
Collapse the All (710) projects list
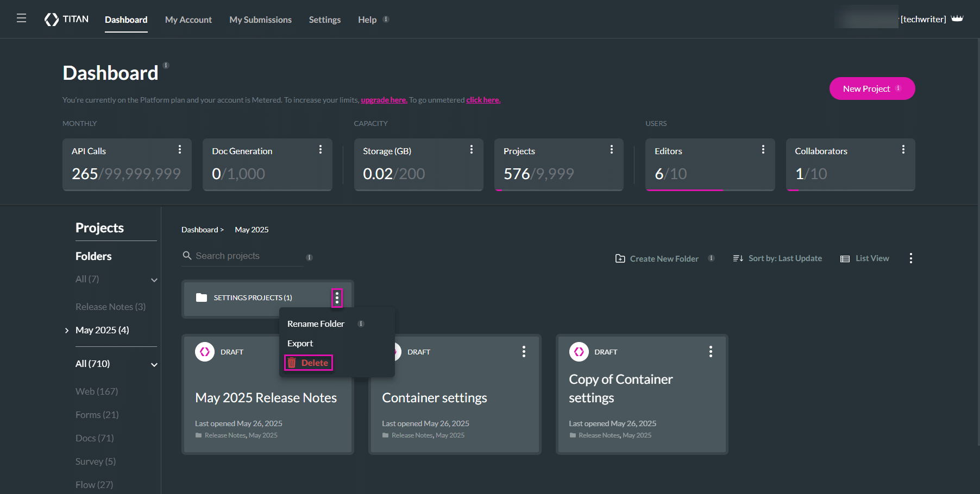click(154, 364)
